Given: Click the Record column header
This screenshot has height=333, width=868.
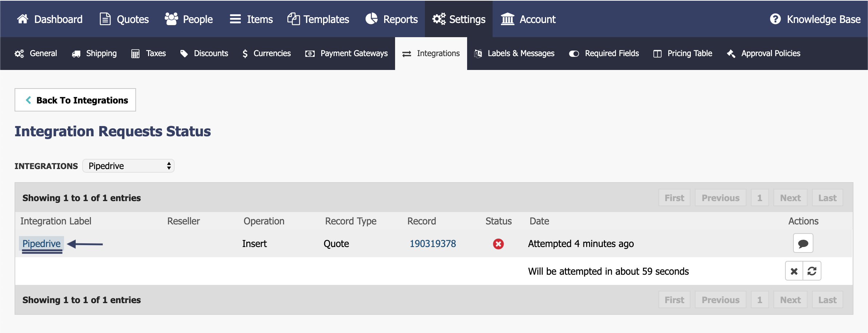Looking at the screenshot, I should pyautogui.click(x=421, y=221).
